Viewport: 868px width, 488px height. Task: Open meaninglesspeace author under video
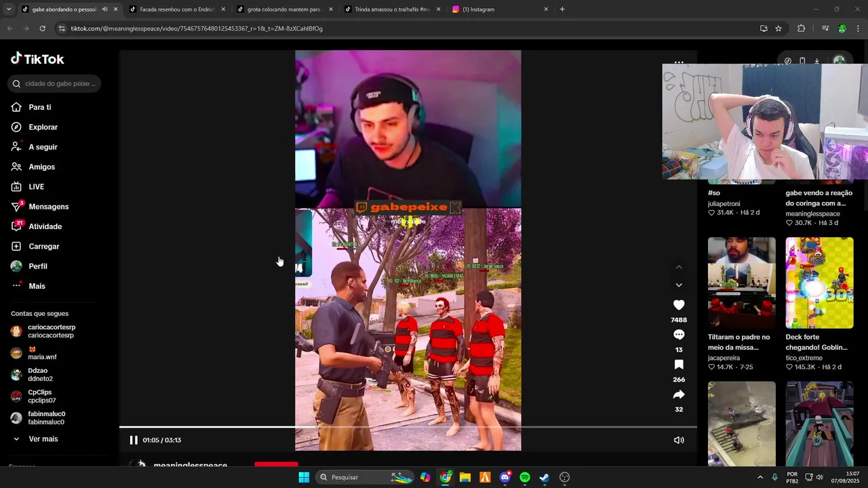(191, 465)
